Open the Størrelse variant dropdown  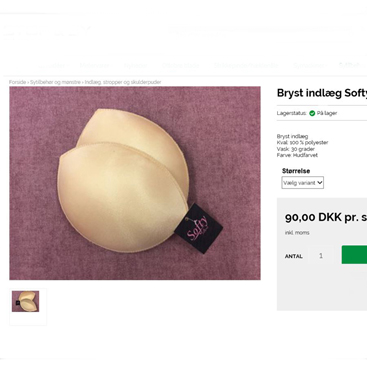302,182
